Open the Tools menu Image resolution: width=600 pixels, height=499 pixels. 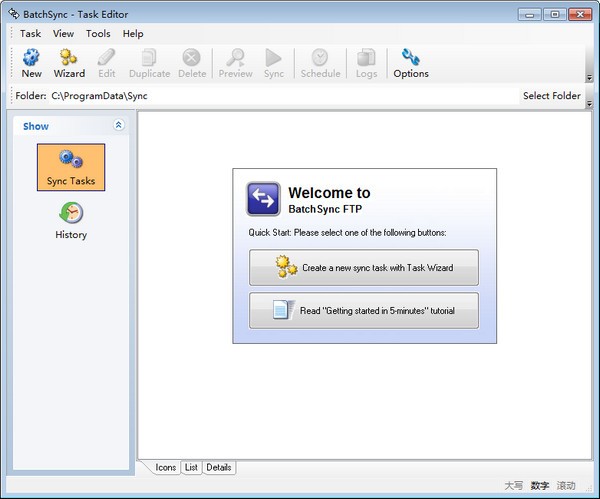click(98, 34)
